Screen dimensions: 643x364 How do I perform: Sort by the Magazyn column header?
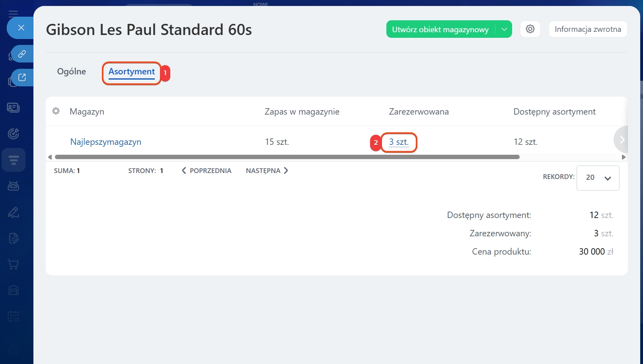[87, 112]
